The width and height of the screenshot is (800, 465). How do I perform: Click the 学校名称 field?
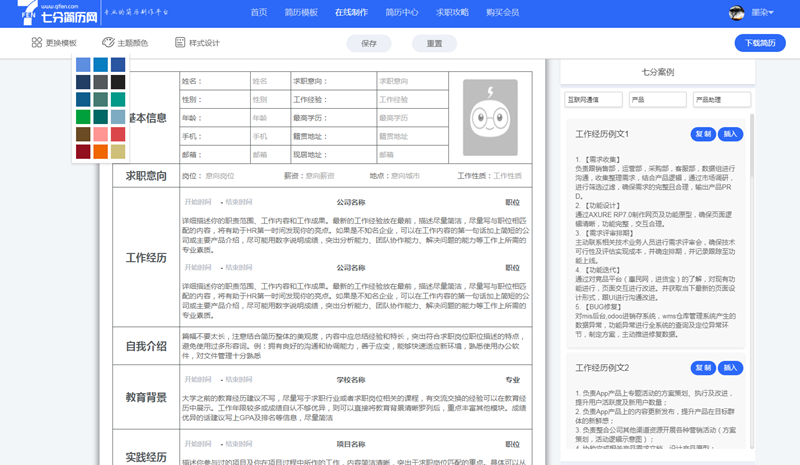(351, 380)
